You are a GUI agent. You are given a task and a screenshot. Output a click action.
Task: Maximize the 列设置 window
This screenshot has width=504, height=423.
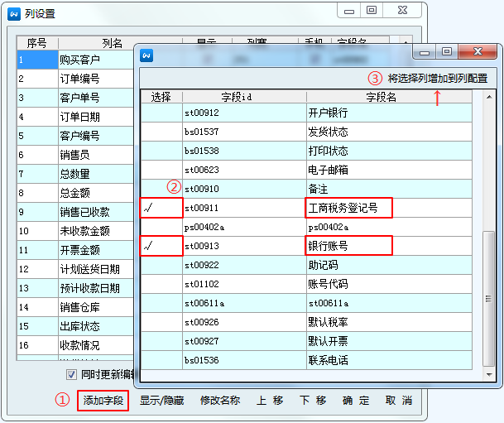click(x=372, y=10)
